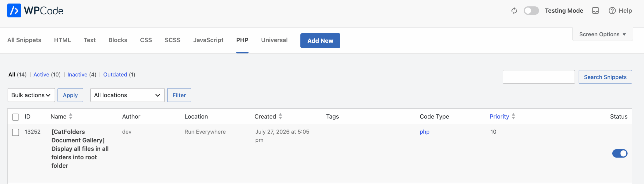Click Filter button
This screenshot has height=184, width=644.
coord(179,95)
